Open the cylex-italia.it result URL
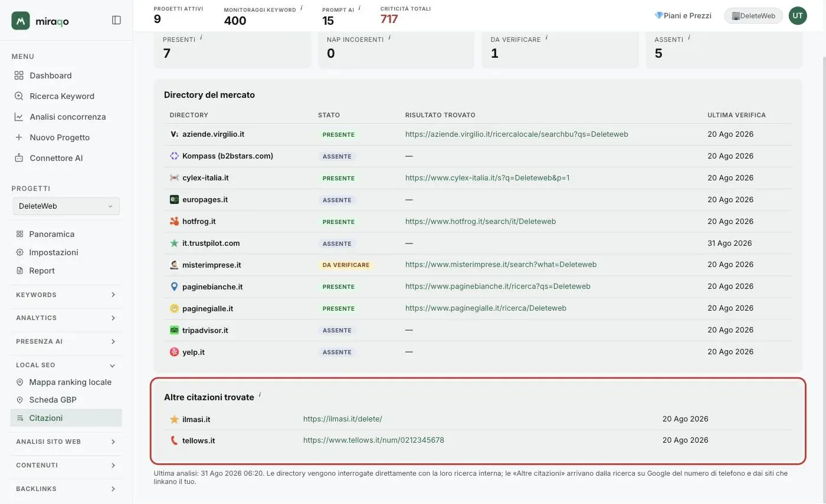Image resolution: width=826 pixels, height=504 pixels. coord(487,178)
